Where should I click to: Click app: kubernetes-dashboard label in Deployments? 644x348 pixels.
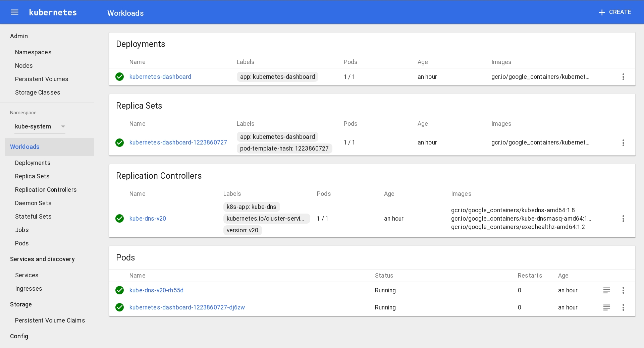277,77
